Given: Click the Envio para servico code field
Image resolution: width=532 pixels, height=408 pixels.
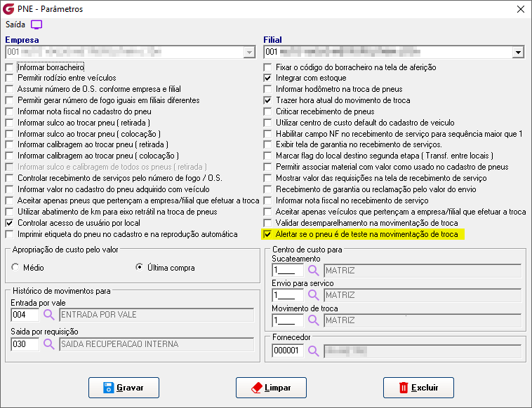Looking at the screenshot, I should 288,295.
